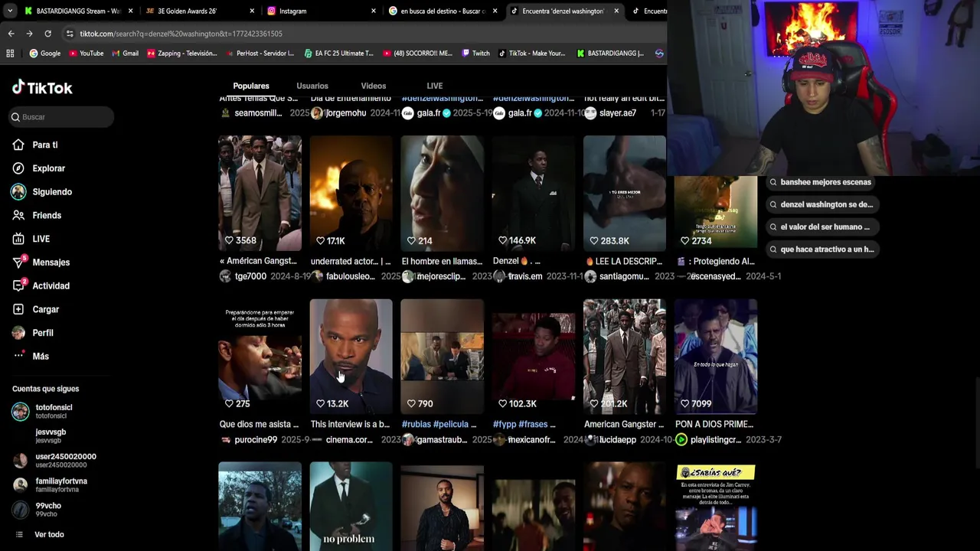Screen dimensions: 980x551
Task: Click the Buscar search field
Action: (61, 117)
